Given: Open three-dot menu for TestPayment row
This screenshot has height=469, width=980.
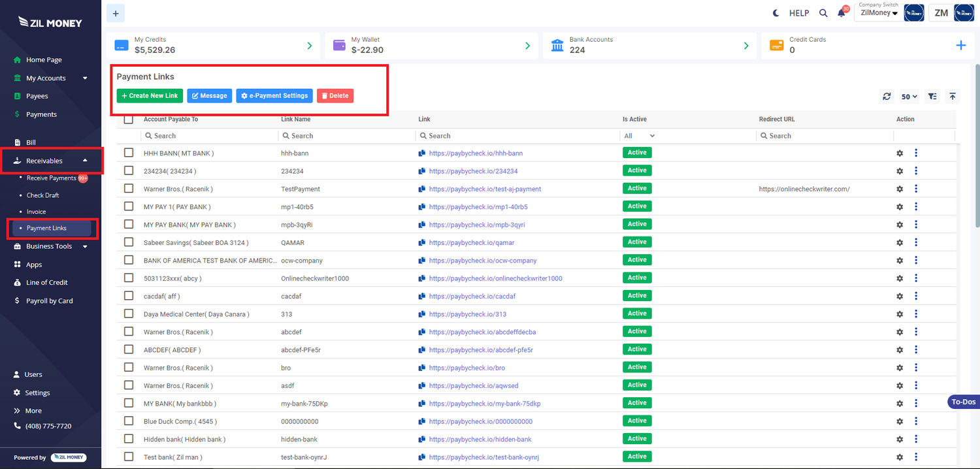Looking at the screenshot, I should click(916, 188).
